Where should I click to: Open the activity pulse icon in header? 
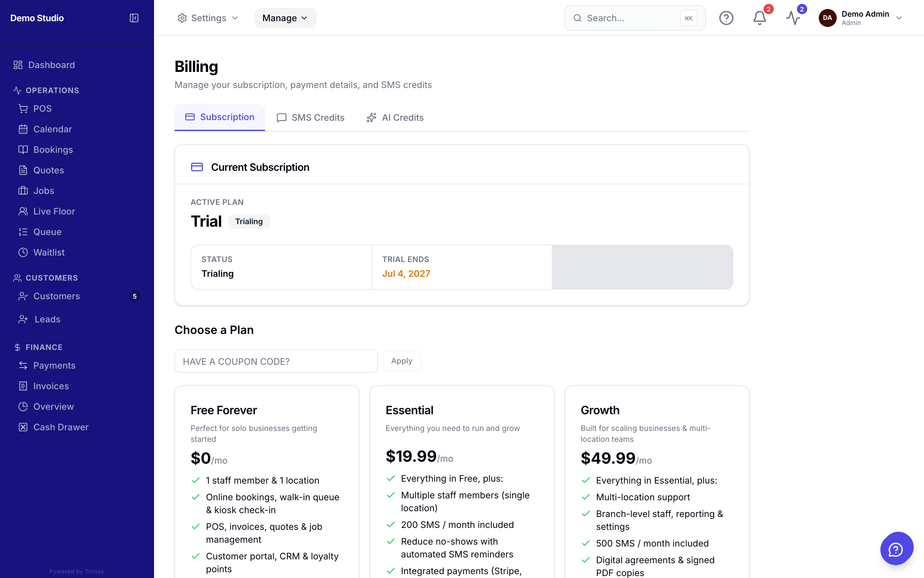793,18
